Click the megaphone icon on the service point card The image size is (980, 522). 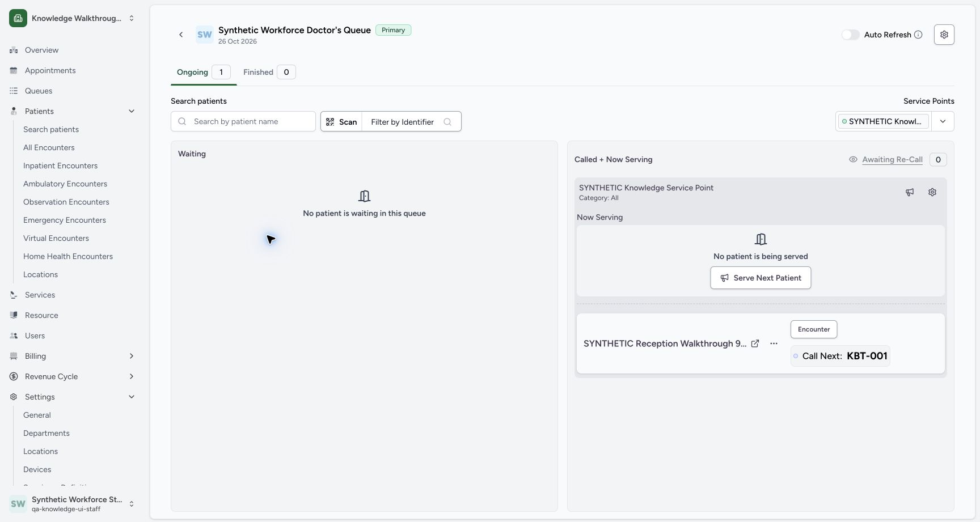[x=910, y=192]
